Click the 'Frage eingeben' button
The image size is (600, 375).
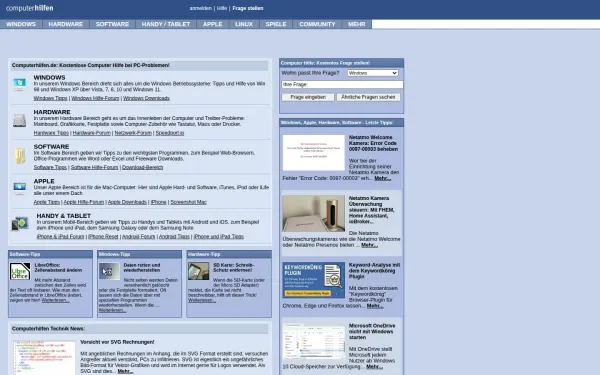click(308, 97)
